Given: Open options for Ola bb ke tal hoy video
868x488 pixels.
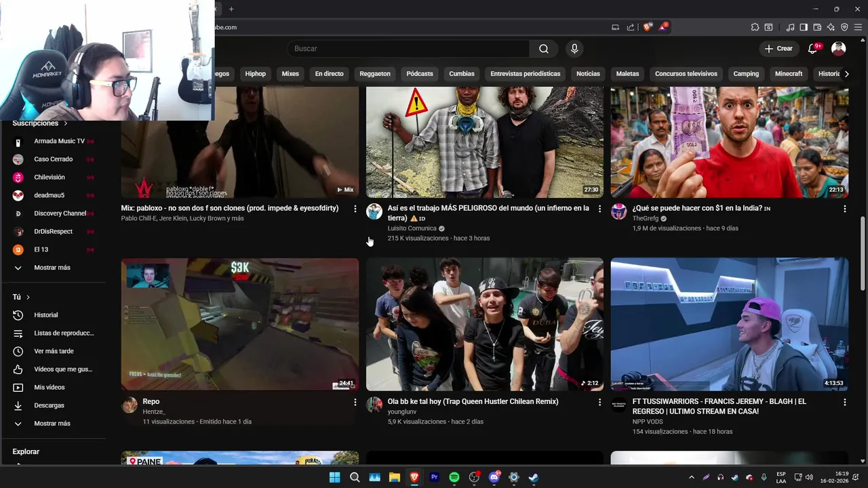Looking at the screenshot, I should 599,402.
